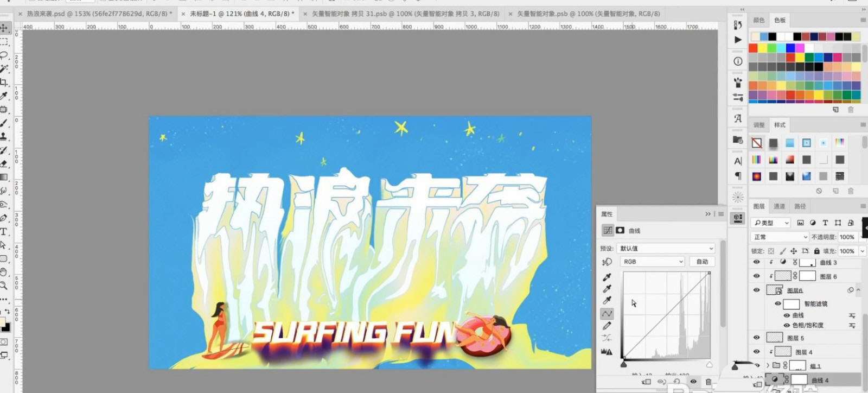This screenshot has height=393, width=868.
Task: Open the 路径 paths tab
Action: 800,206
